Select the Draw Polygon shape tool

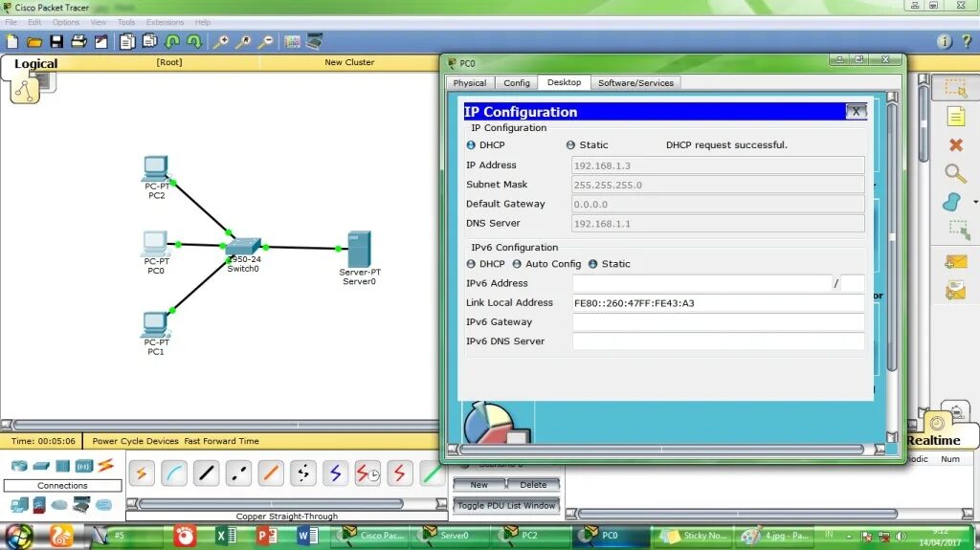click(952, 202)
